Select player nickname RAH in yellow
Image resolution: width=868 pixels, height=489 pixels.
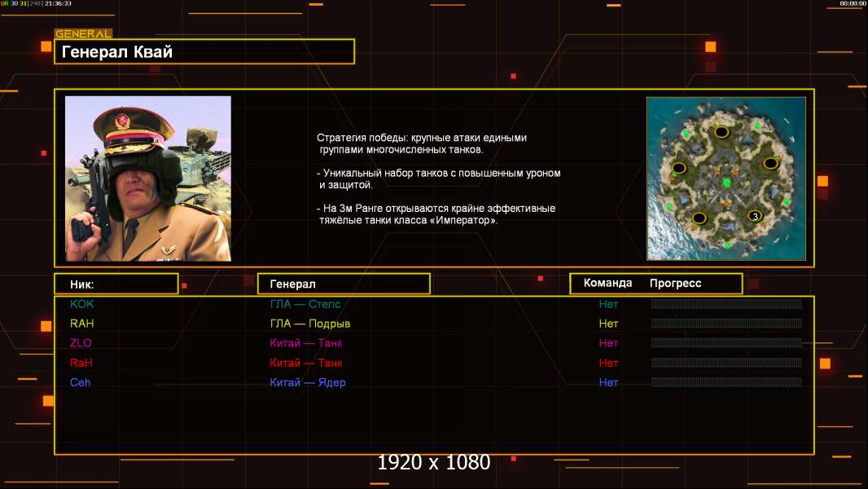click(82, 324)
